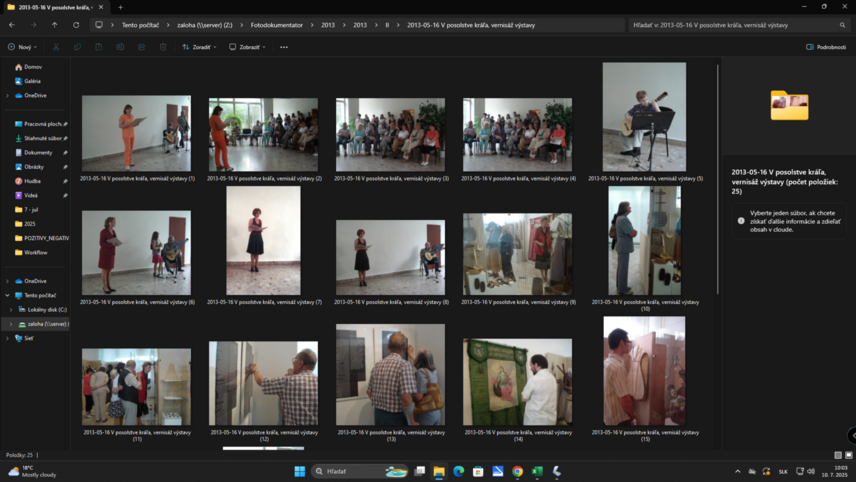Select photo (7) woman in black dress

tap(263, 241)
